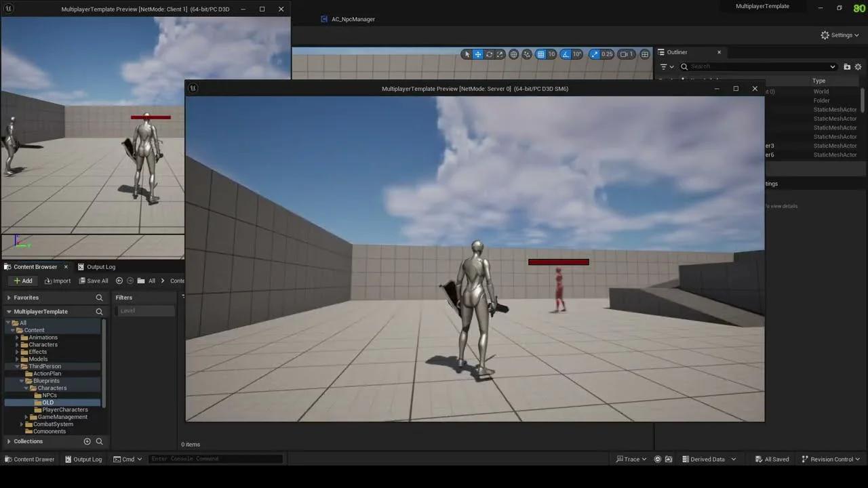
Task: Open the viewport Settings dropdown
Action: (840, 35)
